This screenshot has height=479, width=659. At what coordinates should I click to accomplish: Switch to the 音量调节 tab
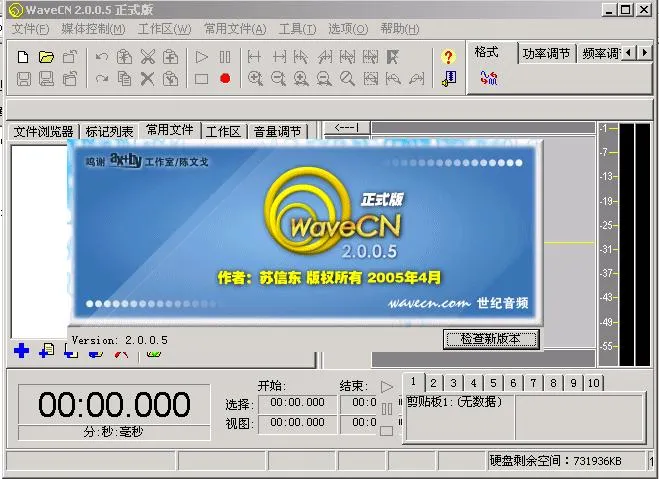point(277,132)
